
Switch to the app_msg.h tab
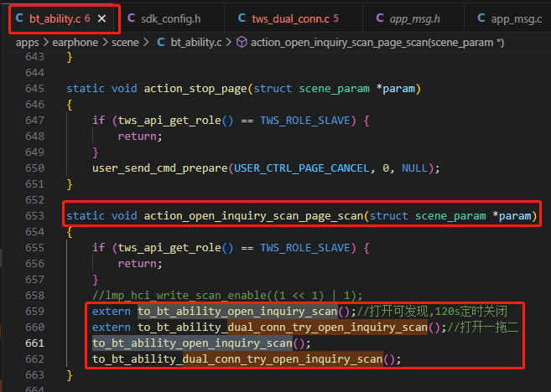414,18
